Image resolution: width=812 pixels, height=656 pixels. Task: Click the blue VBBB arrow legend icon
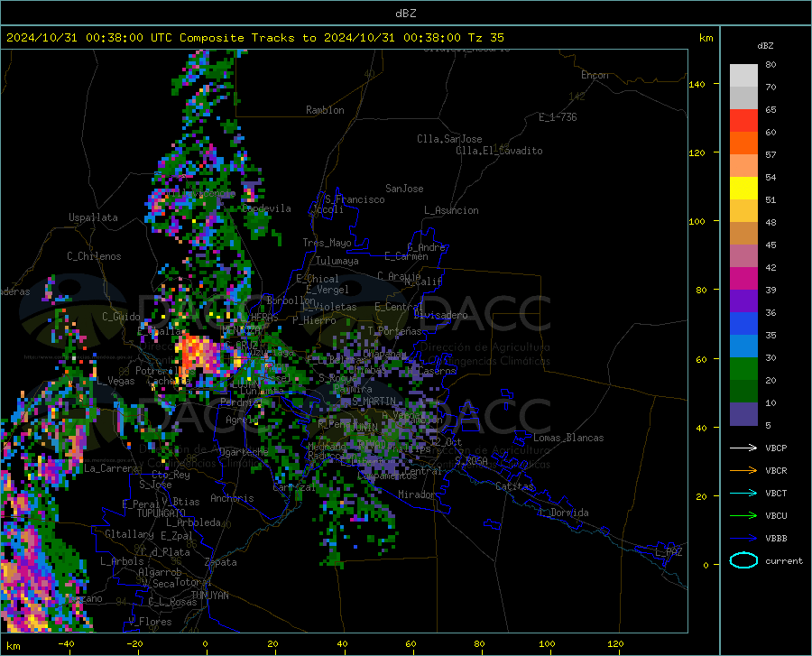[x=743, y=538]
